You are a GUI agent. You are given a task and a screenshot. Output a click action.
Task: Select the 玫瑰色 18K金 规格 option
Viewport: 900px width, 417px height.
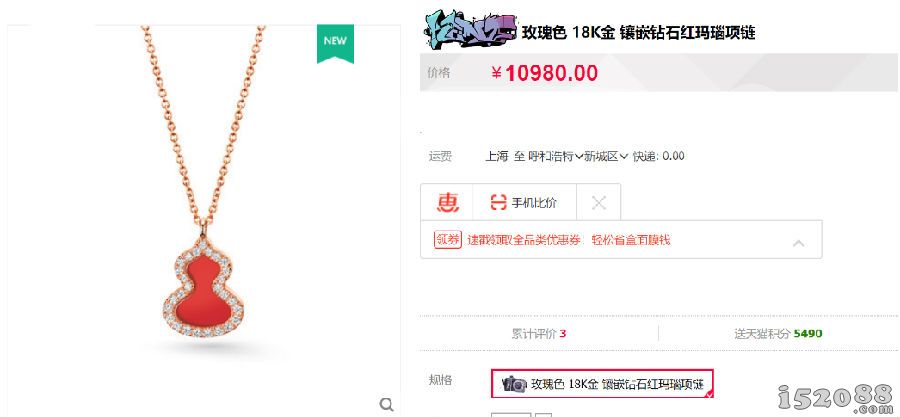click(602, 384)
